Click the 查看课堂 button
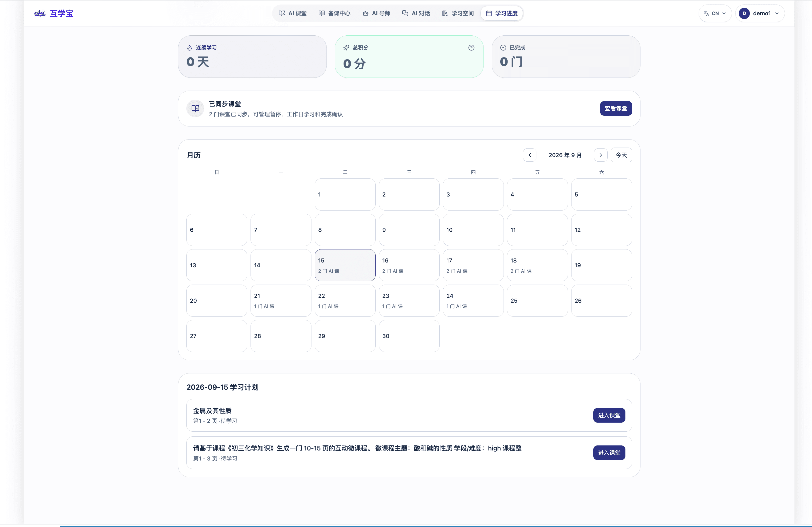Image resolution: width=812 pixels, height=527 pixels. [616, 109]
